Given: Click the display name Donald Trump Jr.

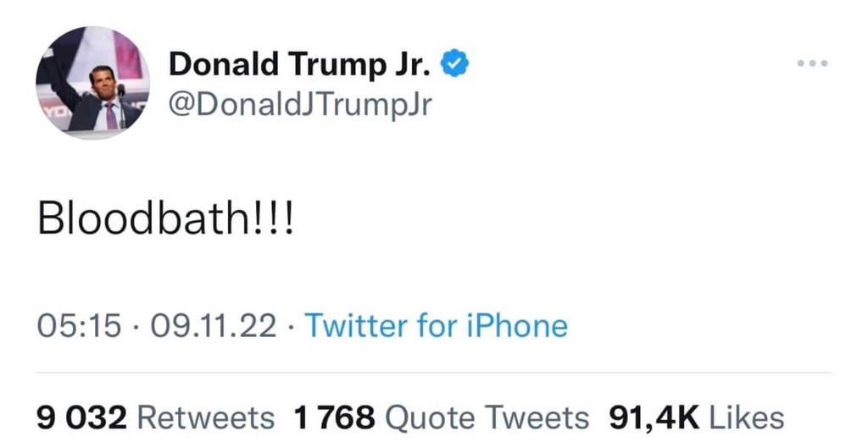Looking at the screenshot, I should (302, 64).
